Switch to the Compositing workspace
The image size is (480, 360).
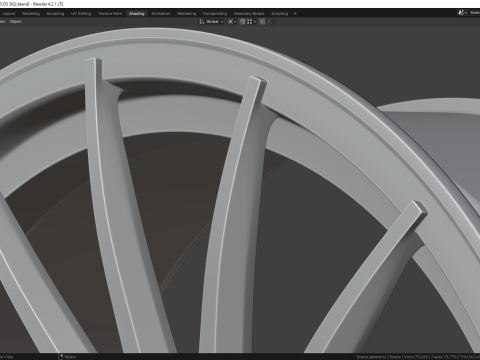[215, 14]
